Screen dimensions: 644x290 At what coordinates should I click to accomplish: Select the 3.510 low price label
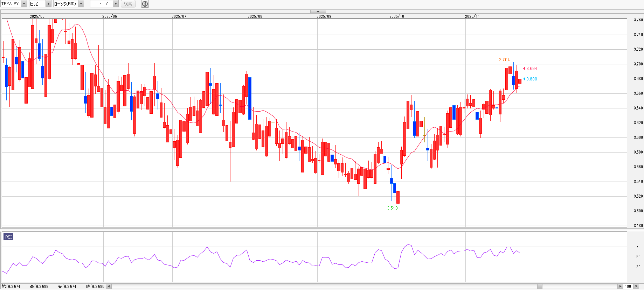[392, 208]
